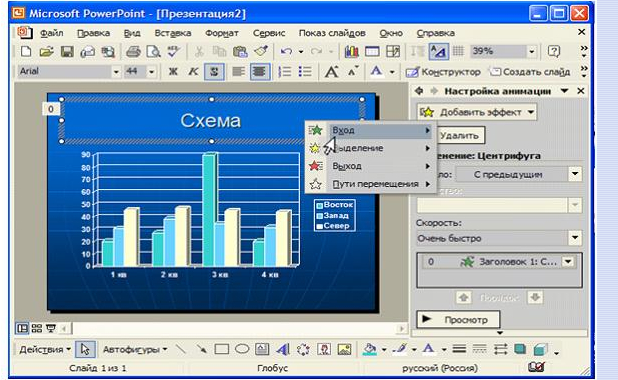Move effect up in order

(x=464, y=297)
